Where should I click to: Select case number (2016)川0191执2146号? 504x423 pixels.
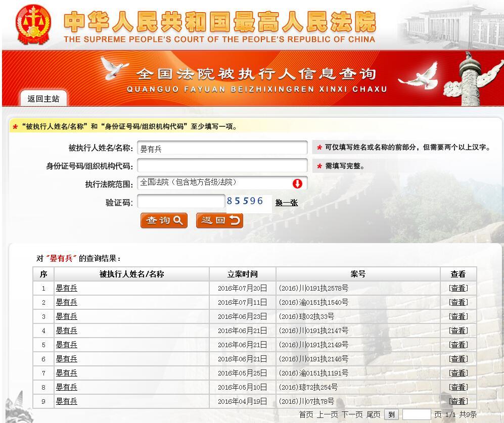[x=313, y=359]
